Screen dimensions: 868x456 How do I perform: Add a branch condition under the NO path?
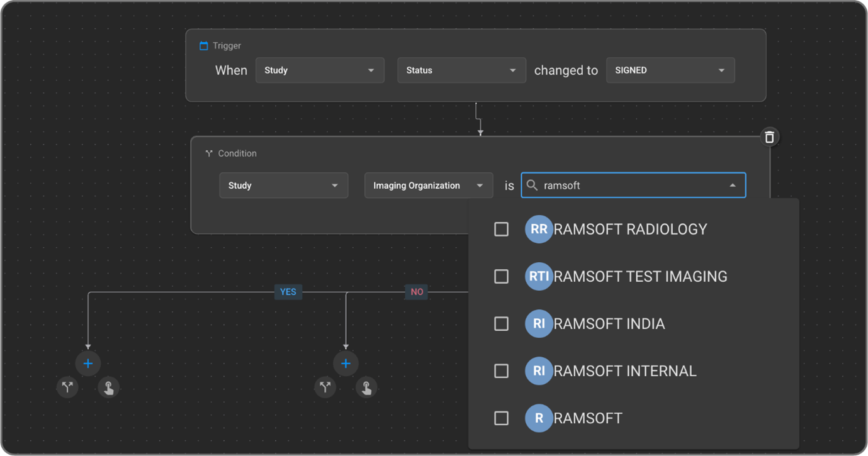(325, 387)
